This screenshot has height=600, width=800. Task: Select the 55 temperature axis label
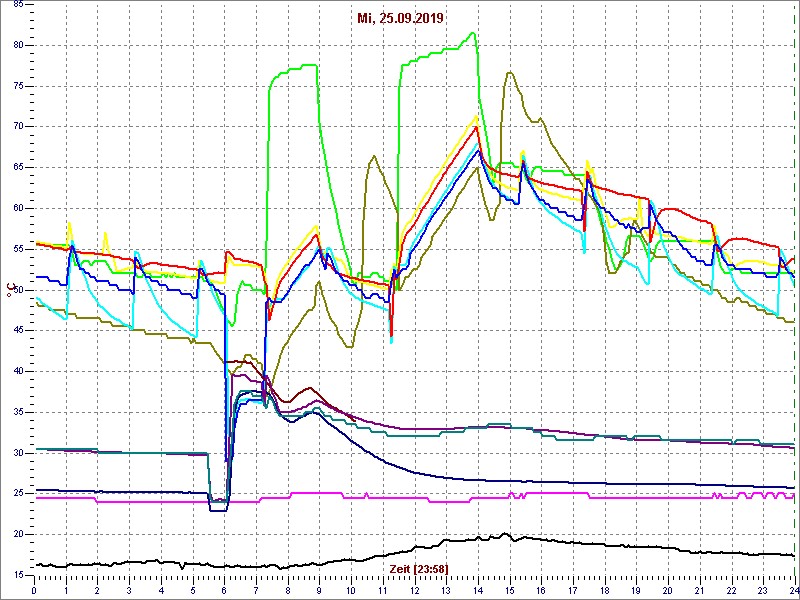click(x=18, y=249)
